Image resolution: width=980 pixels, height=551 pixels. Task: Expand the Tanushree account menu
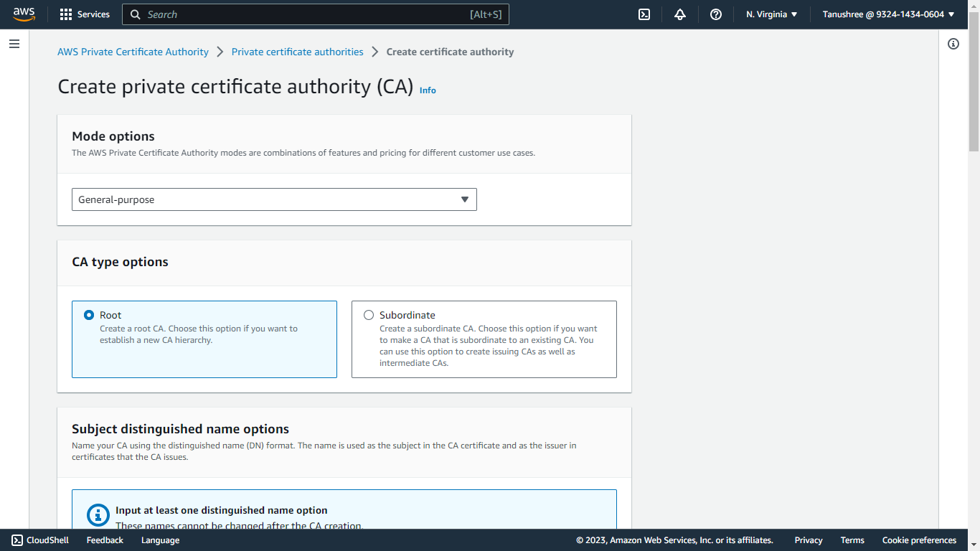click(889, 14)
